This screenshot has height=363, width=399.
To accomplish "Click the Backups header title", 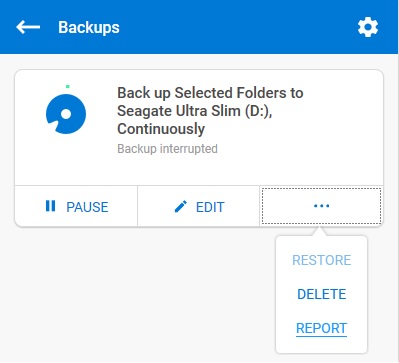I will tap(89, 28).
